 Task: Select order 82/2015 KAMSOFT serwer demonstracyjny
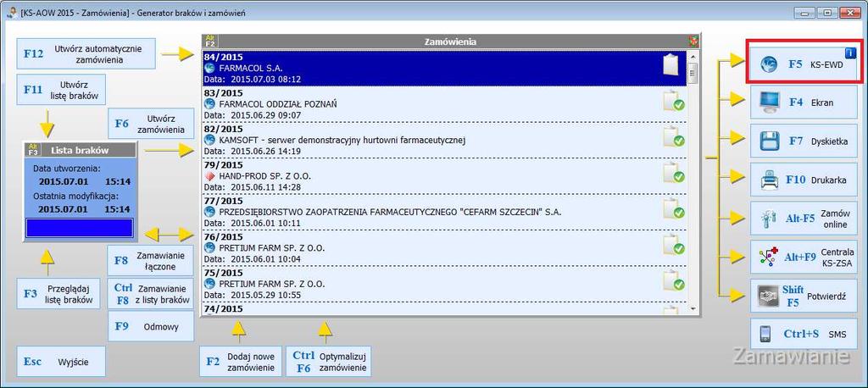click(444, 140)
